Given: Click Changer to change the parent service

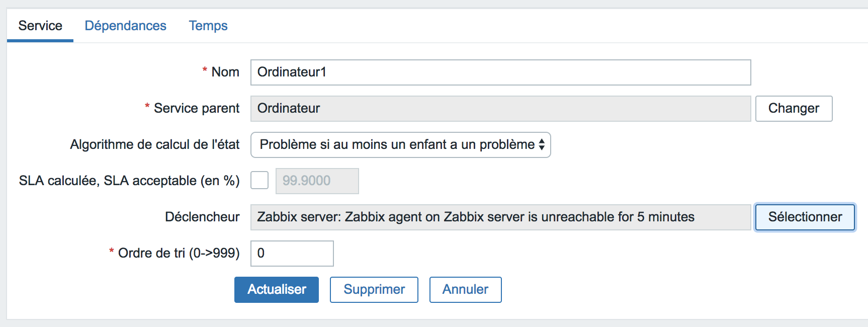Looking at the screenshot, I should (x=794, y=109).
